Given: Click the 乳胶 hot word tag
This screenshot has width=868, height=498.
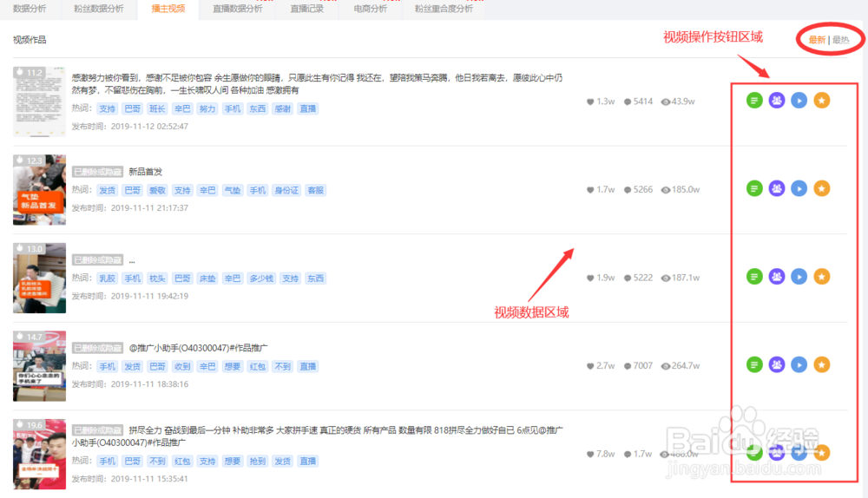Looking at the screenshot, I should 107,278.
